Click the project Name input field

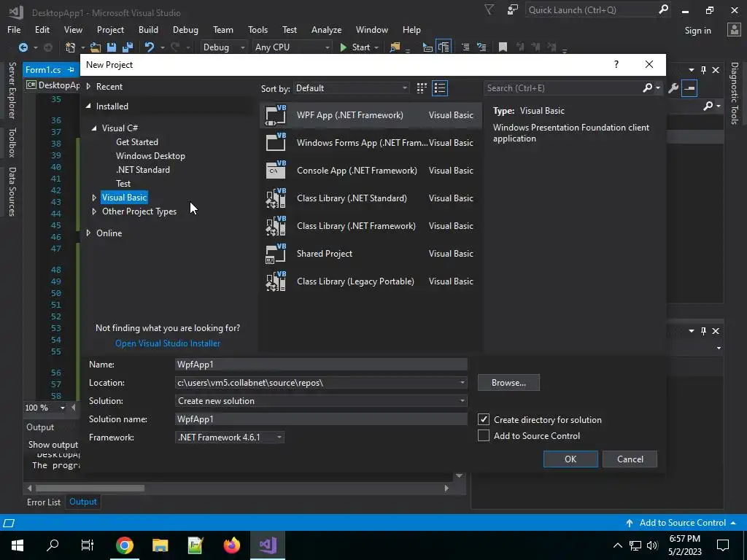coord(321,365)
